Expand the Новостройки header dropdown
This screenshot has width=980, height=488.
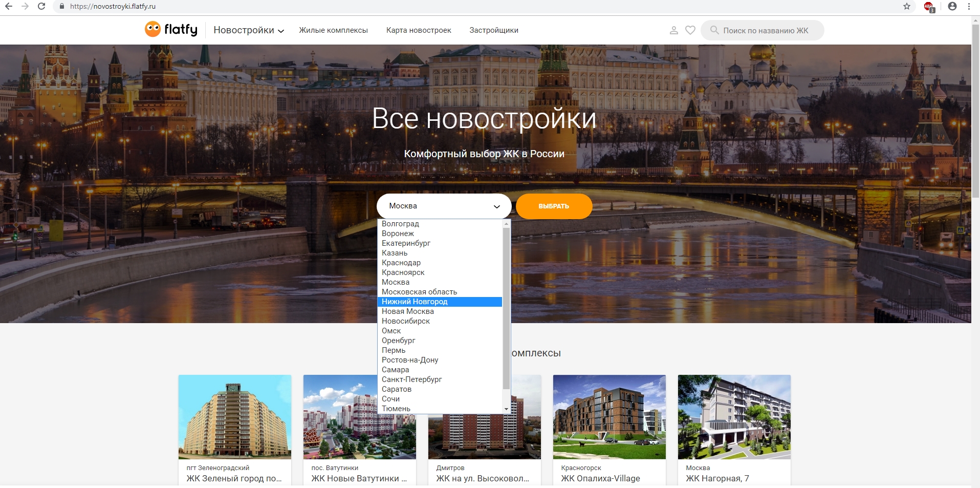pyautogui.click(x=249, y=30)
